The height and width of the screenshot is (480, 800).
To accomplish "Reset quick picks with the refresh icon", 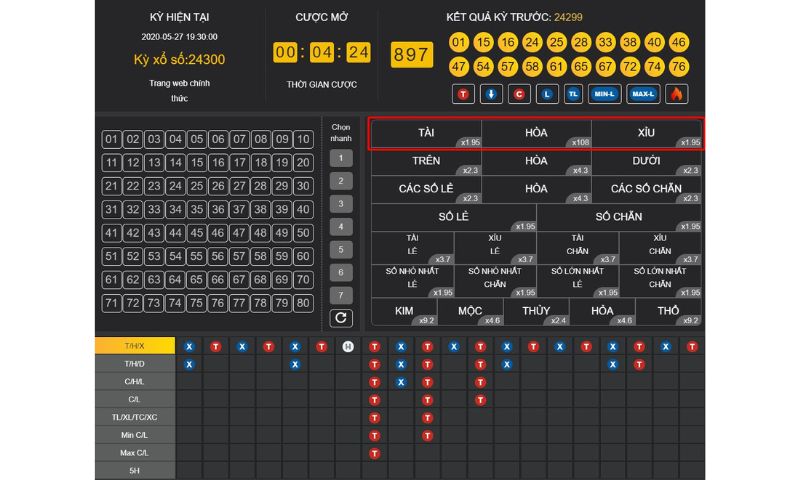I will point(341,318).
